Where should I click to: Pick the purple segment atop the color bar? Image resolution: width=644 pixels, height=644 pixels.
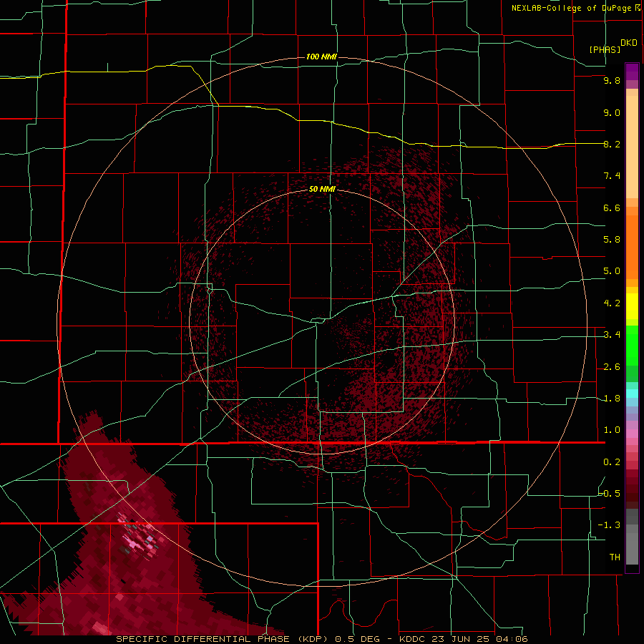tap(632, 72)
